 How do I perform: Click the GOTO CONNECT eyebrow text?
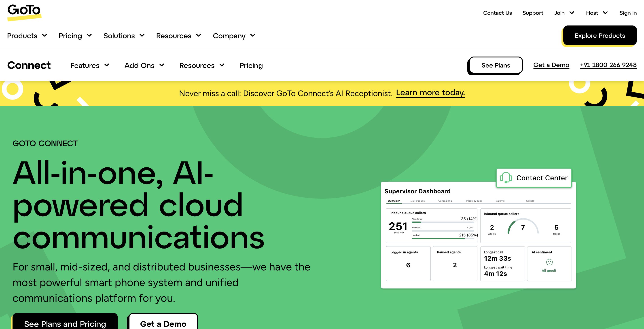[45, 143]
